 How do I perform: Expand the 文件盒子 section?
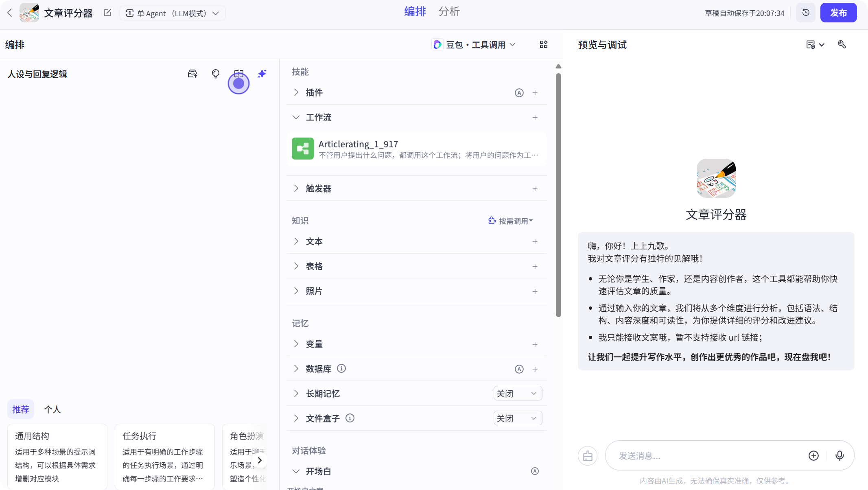(296, 418)
